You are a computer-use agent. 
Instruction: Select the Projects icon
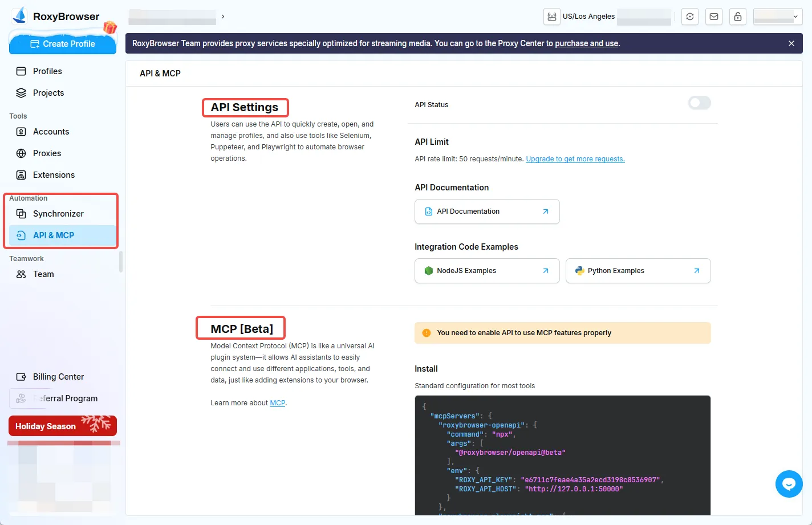[x=22, y=92]
